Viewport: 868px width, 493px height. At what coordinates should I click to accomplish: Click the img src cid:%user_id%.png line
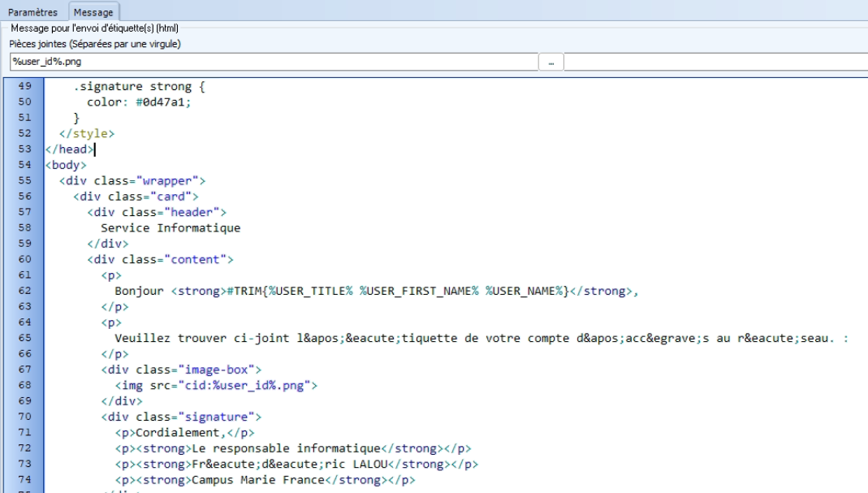(216, 386)
